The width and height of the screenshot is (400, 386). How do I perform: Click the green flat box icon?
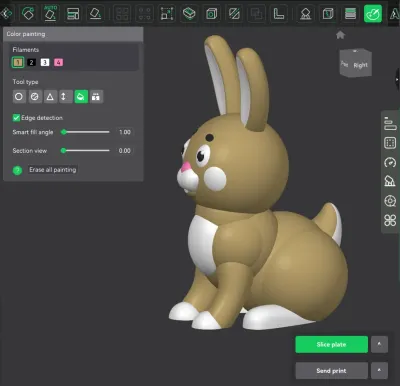pyautogui.click(x=189, y=14)
